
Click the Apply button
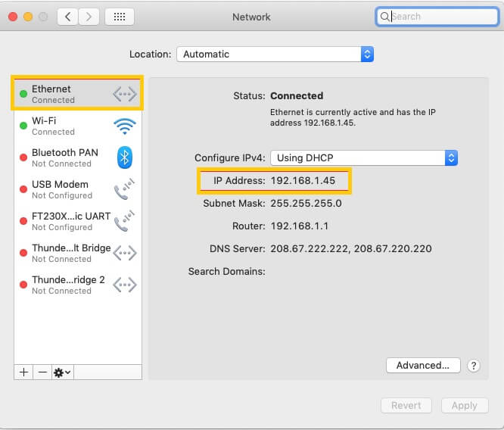point(465,406)
